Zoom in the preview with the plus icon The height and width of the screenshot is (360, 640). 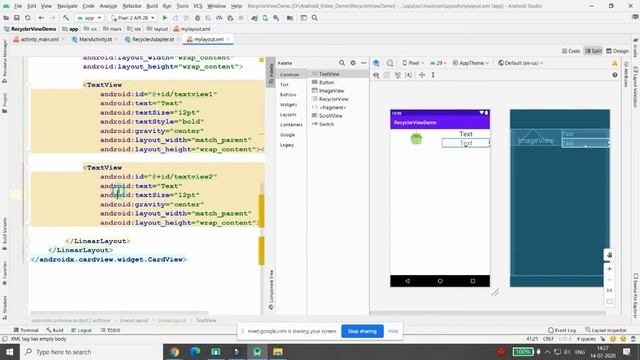(x=609, y=269)
